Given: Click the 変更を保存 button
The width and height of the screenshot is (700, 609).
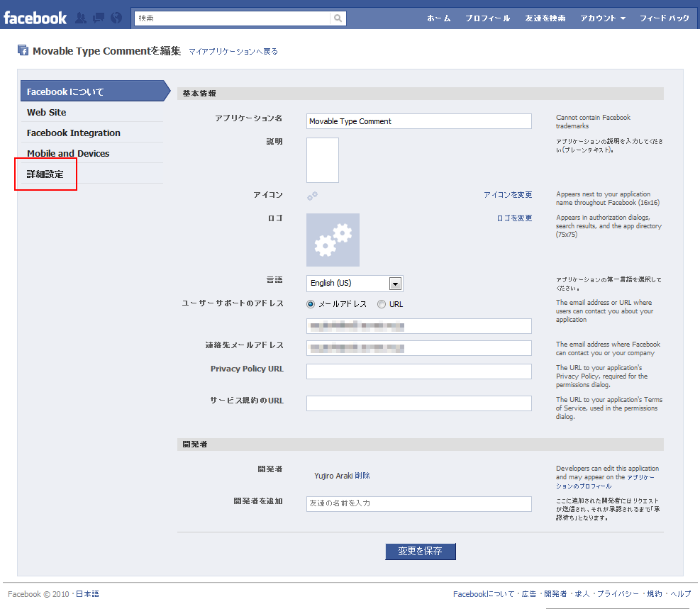Looking at the screenshot, I should [x=421, y=551].
